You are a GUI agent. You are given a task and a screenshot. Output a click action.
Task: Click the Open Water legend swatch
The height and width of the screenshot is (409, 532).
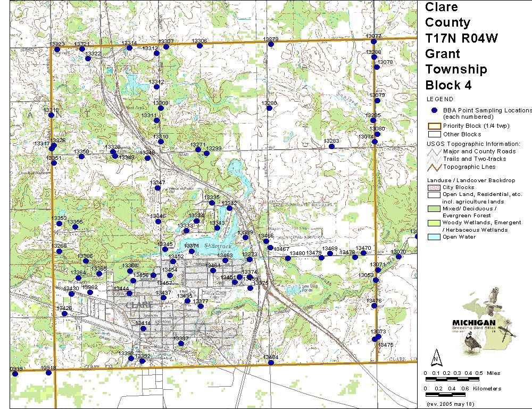(x=434, y=237)
